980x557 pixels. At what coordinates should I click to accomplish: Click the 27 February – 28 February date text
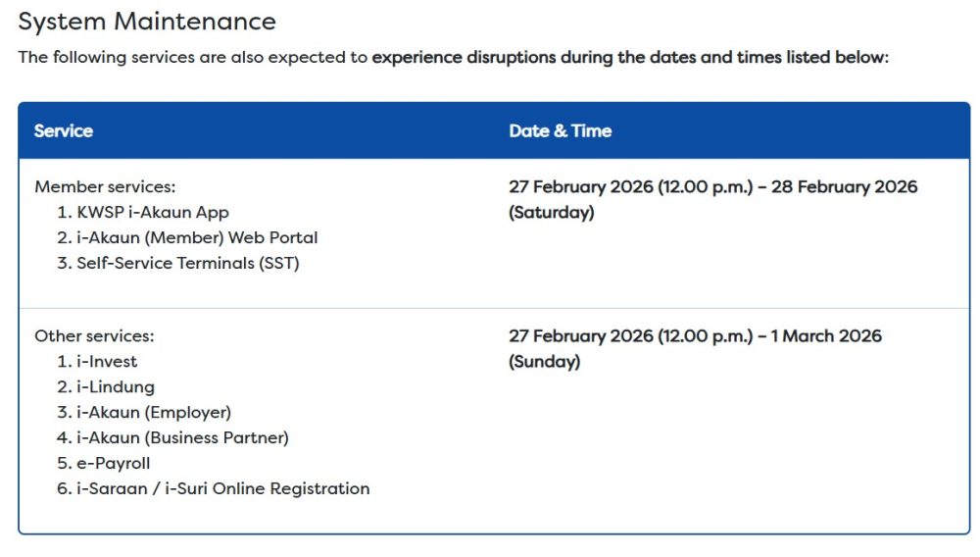tap(712, 186)
